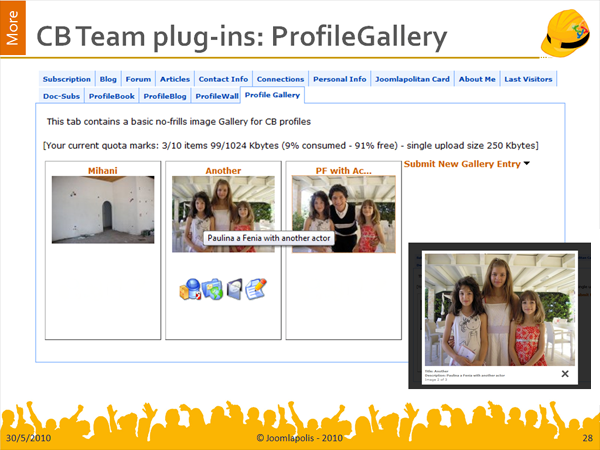Switch to the Blog tab
600x450 pixels.
coord(108,79)
